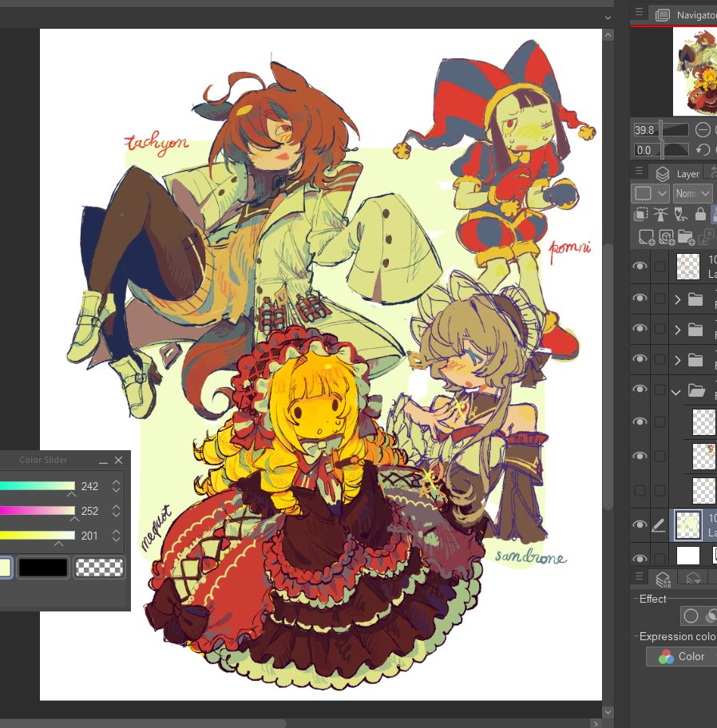The height and width of the screenshot is (728, 717).
Task: Click the open folder icon in layer list
Action: 696,390
